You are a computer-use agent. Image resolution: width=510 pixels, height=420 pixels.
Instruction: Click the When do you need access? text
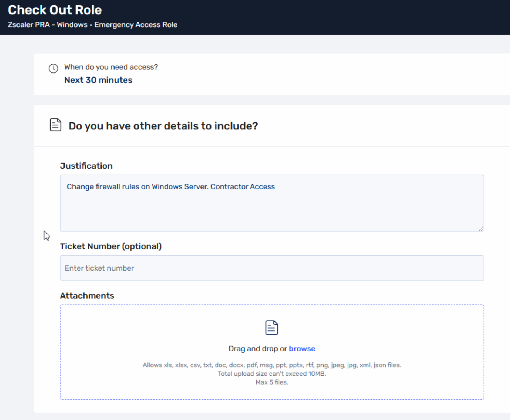pos(111,67)
